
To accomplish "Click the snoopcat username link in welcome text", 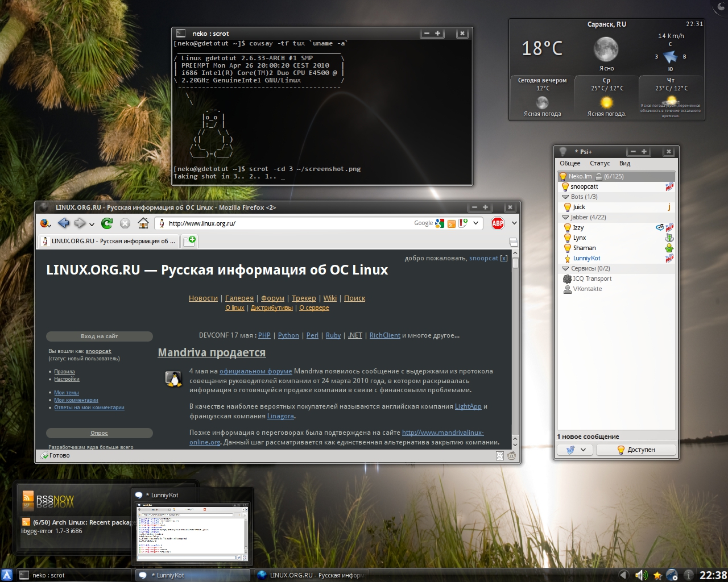I will point(483,258).
